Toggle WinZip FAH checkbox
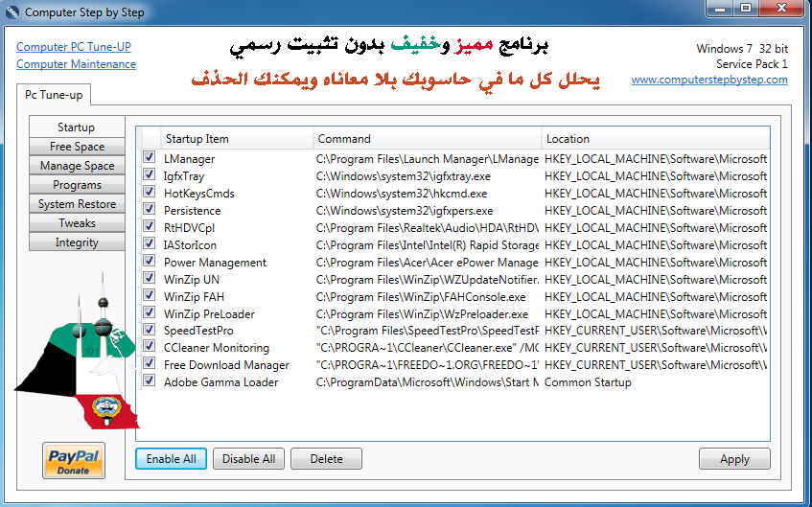 coord(150,295)
